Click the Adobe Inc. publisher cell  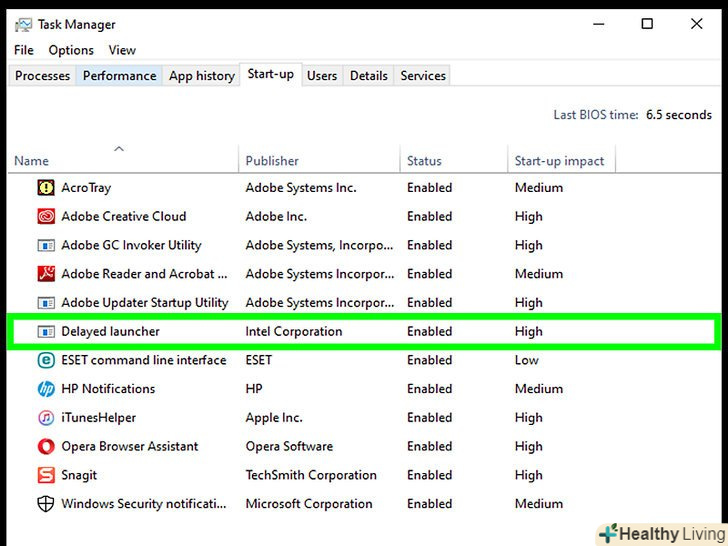[x=276, y=216]
